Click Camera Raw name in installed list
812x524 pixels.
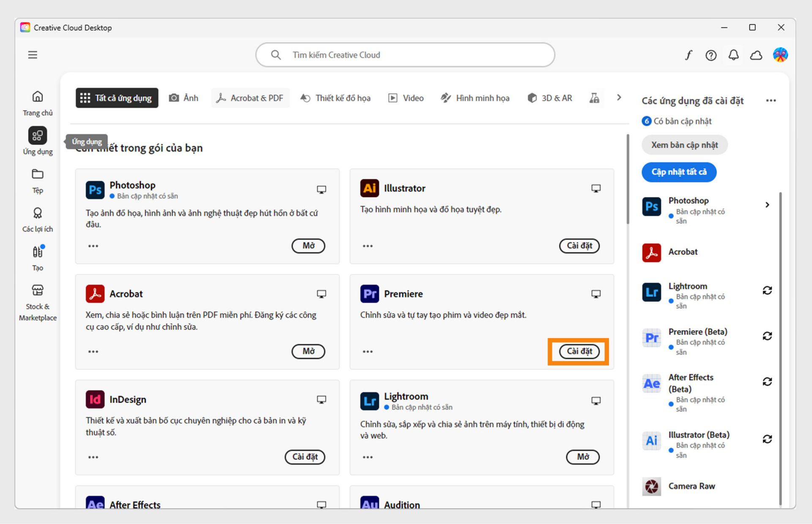coord(691,486)
